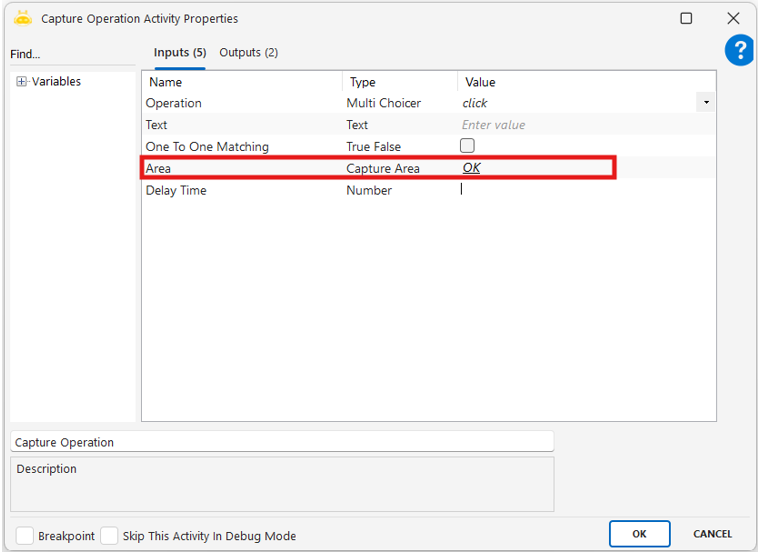Click the CANCEL button
This screenshot has width=758, height=552.
712,534
